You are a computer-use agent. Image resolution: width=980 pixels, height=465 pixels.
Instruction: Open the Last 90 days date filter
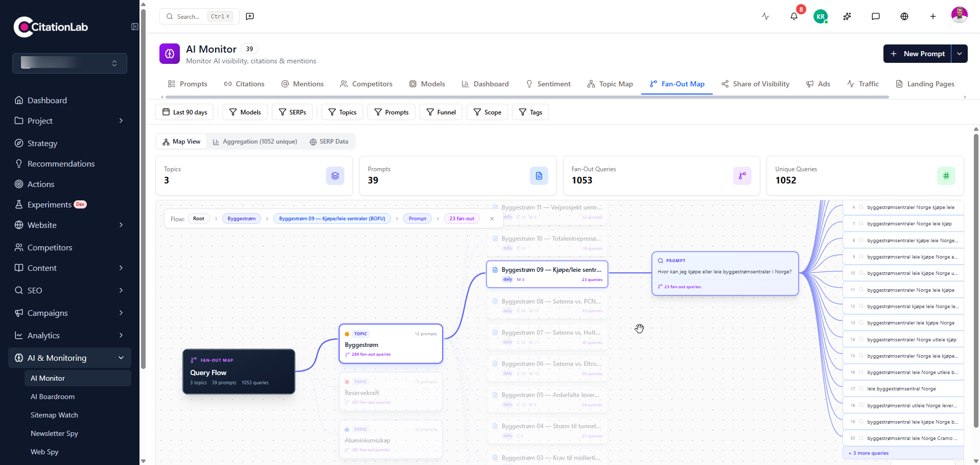[185, 112]
